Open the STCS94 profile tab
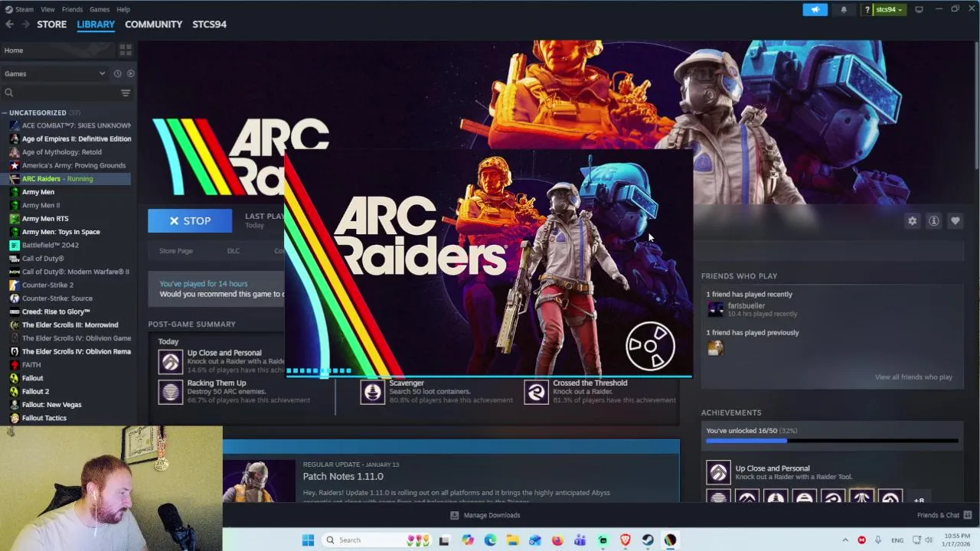 209,24
